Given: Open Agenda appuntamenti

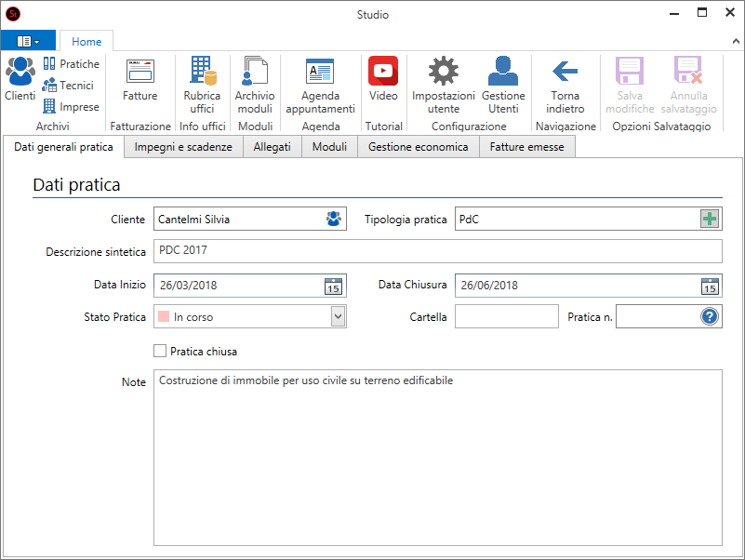Looking at the screenshot, I should click(x=320, y=85).
